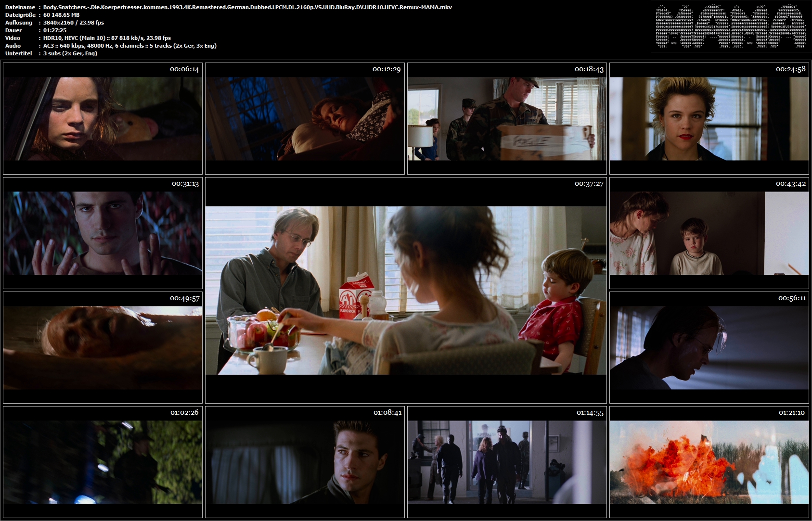812x521 pixels.
Task: Click the night scene frame at 01:02:26
Action: pyautogui.click(x=103, y=462)
